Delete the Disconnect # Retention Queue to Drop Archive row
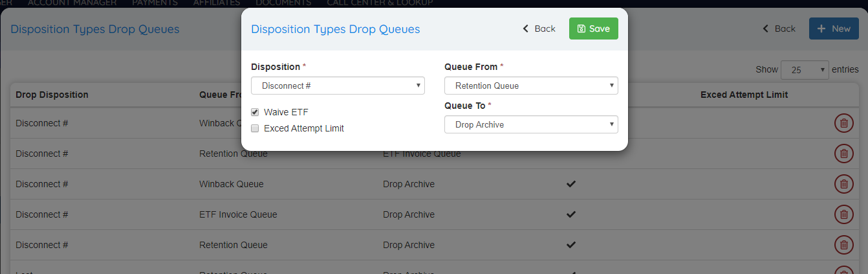This screenshot has height=274, width=868. [x=843, y=245]
